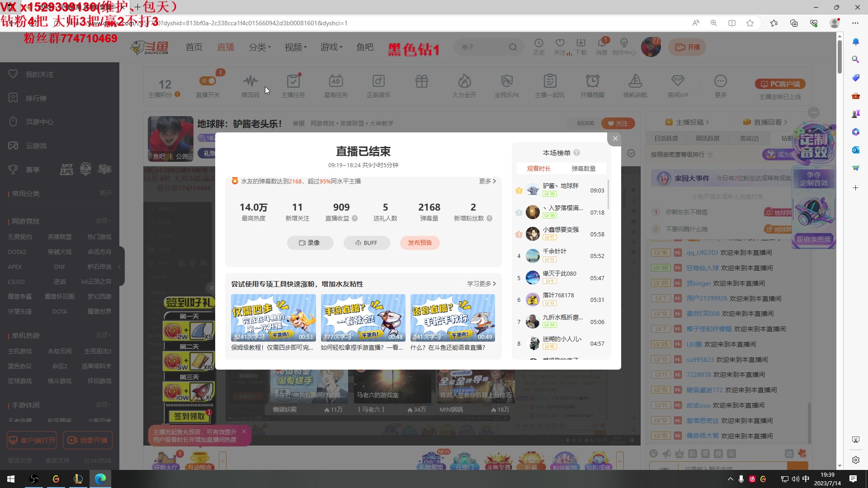Screen dimensions: 868x488
Task: Switch to 弹幕数量 ranking tab
Action: 583,169
